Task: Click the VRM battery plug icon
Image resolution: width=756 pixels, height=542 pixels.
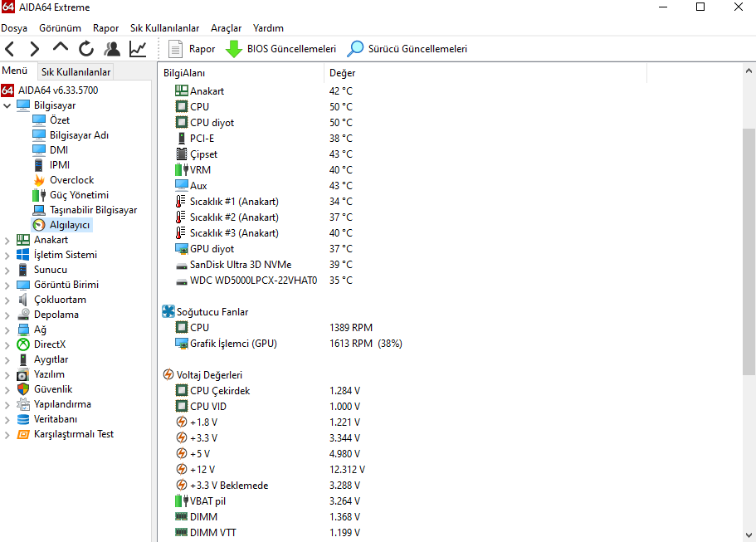Action: click(x=181, y=169)
